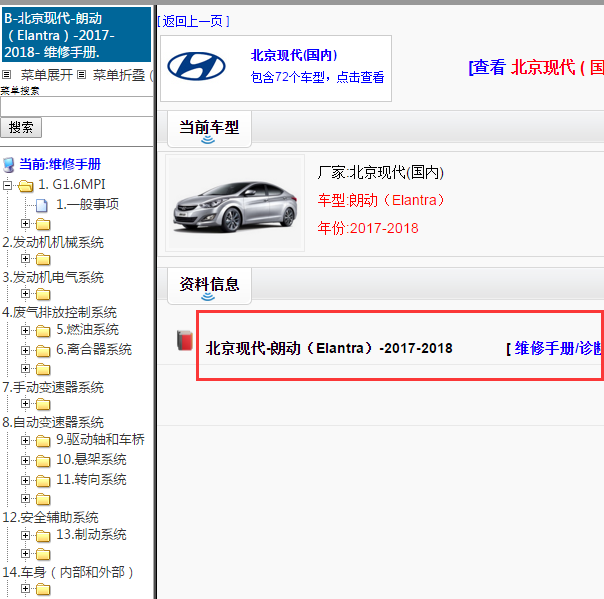Select the 1. G1.6MPI tree item
Screen dimensions: 604x599
coord(72,185)
